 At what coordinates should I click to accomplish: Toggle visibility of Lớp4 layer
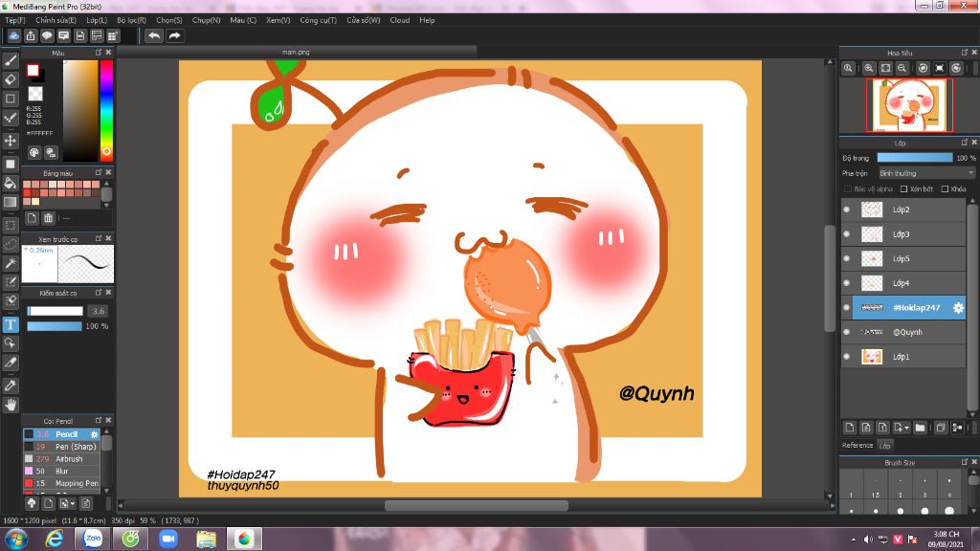click(847, 283)
